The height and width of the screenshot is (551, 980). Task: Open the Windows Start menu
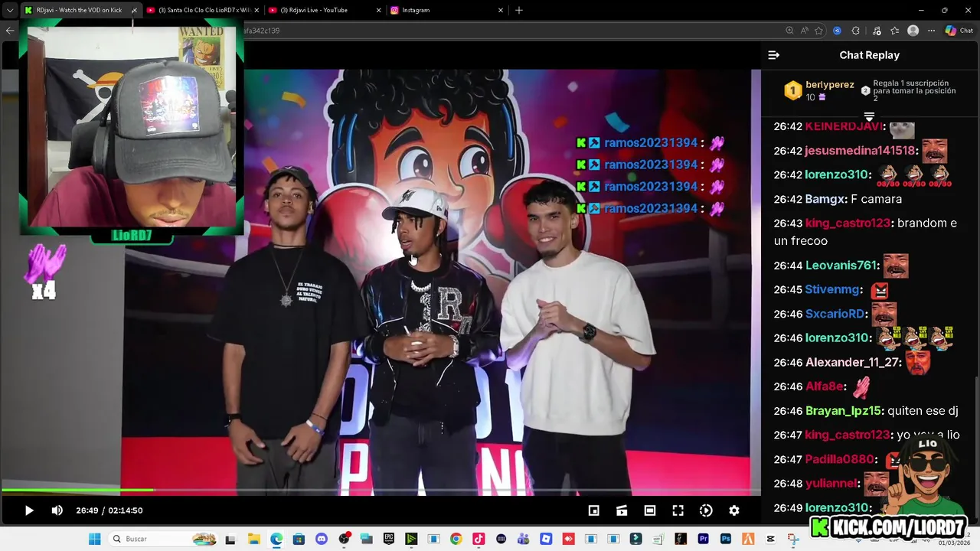click(x=94, y=539)
